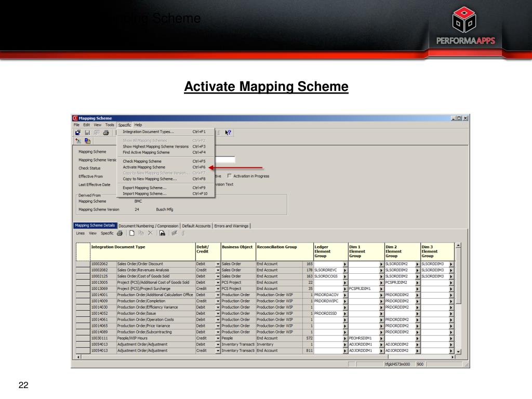The width and height of the screenshot is (532, 399).
Task: Open Debit/Credit dropdown for Operation Costs row
Action: pyautogui.click(x=218, y=320)
